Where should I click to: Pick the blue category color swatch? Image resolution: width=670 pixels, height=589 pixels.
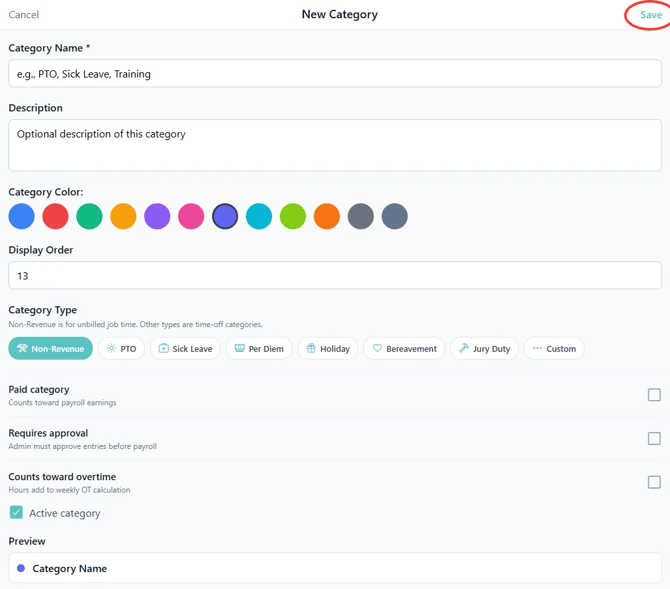tap(21, 216)
